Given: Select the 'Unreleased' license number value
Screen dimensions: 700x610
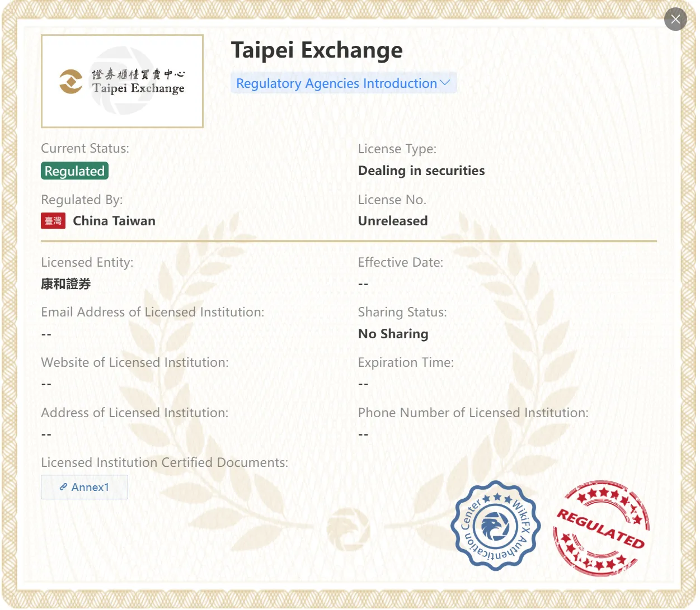Looking at the screenshot, I should click(393, 221).
